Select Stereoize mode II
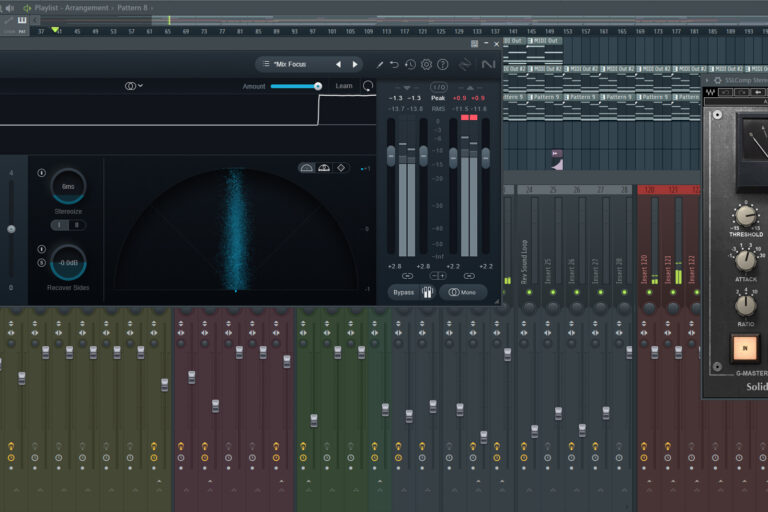 [x=76, y=225]
